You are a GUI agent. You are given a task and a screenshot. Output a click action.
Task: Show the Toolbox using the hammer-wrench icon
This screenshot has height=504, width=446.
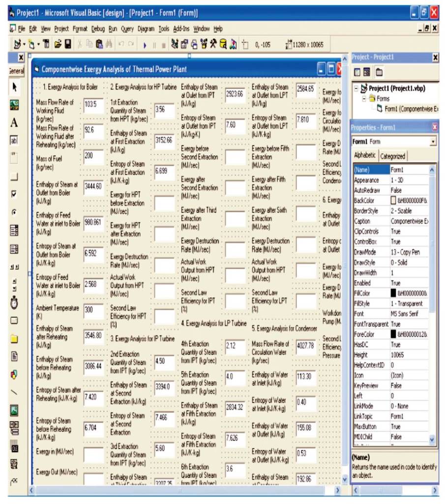click(x=213, y=44)
